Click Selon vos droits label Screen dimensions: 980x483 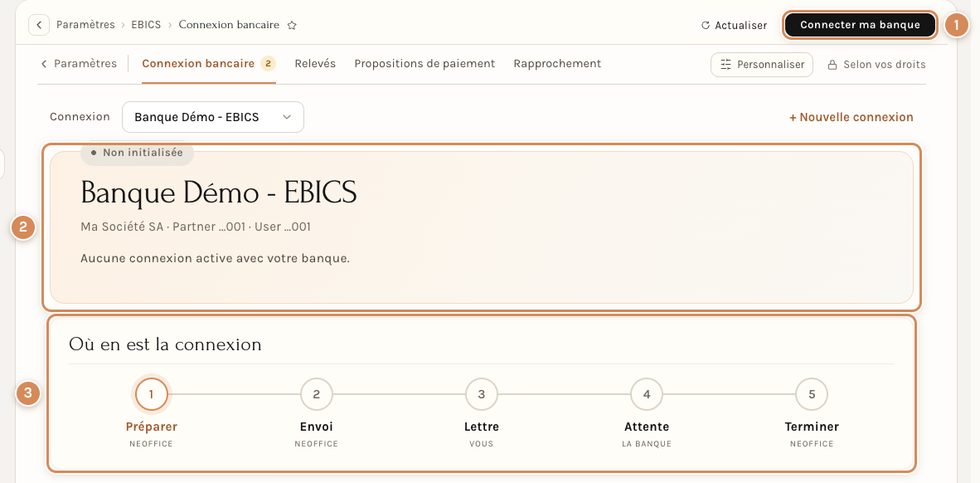click(885, 65)
